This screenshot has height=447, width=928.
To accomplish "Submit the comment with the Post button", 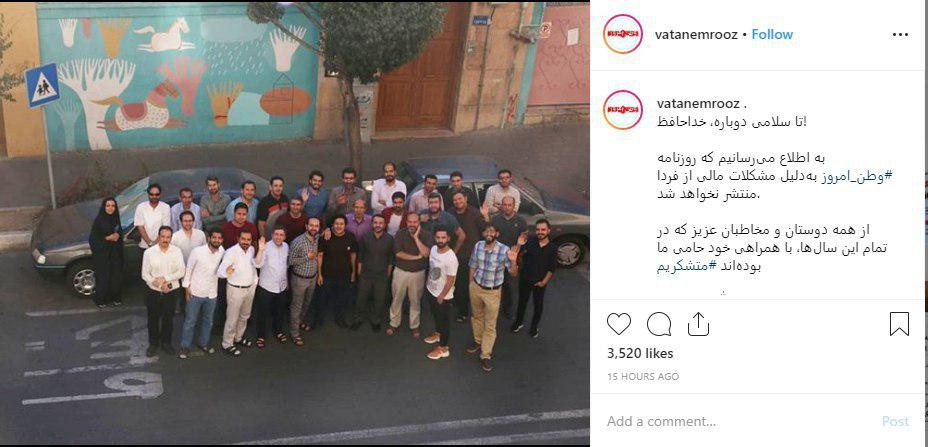I will click(x=895, y=422).
